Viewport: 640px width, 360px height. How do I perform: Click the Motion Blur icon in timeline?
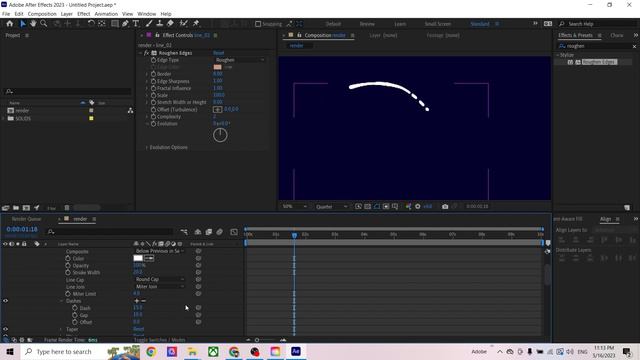click(220, 232)
